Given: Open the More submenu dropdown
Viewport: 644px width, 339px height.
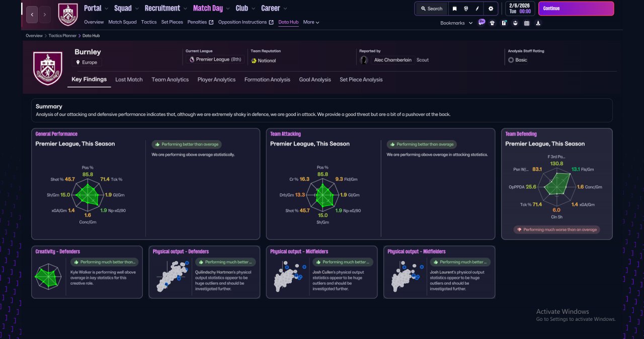Looking at the screenshot, I should pyautogui.click(x=311, y=22).
